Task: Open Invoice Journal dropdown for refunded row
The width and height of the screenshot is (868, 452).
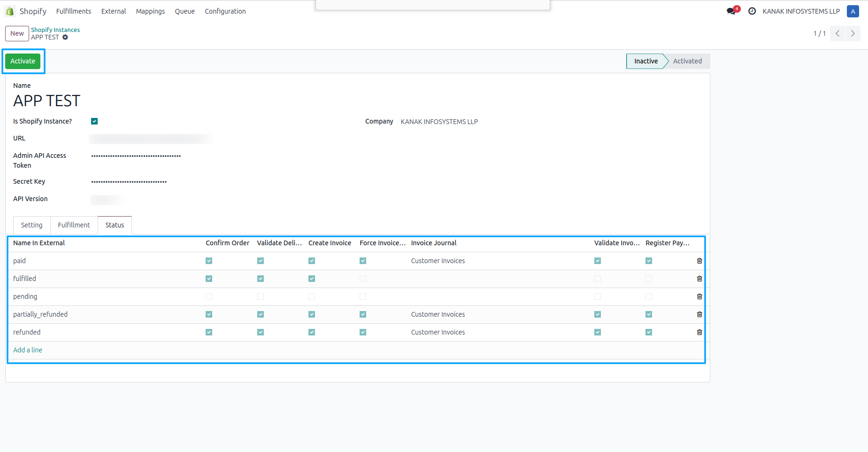Action: [499, 332]
